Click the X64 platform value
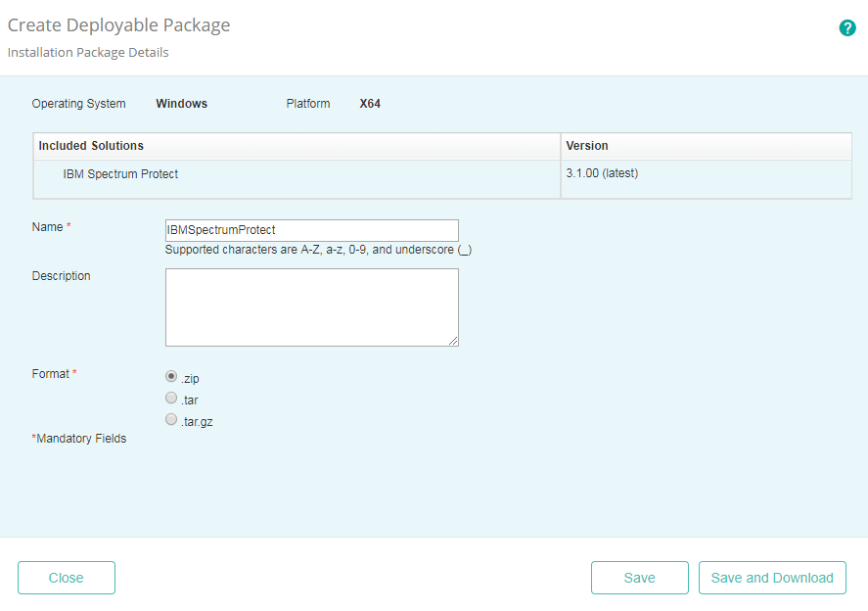Screen dimensions: 868x611 370,103
